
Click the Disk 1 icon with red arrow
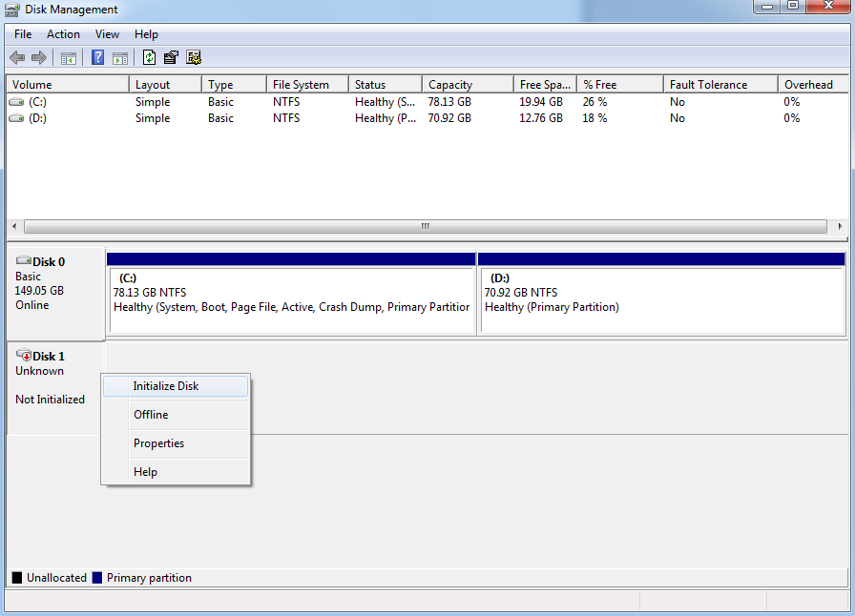24,356
